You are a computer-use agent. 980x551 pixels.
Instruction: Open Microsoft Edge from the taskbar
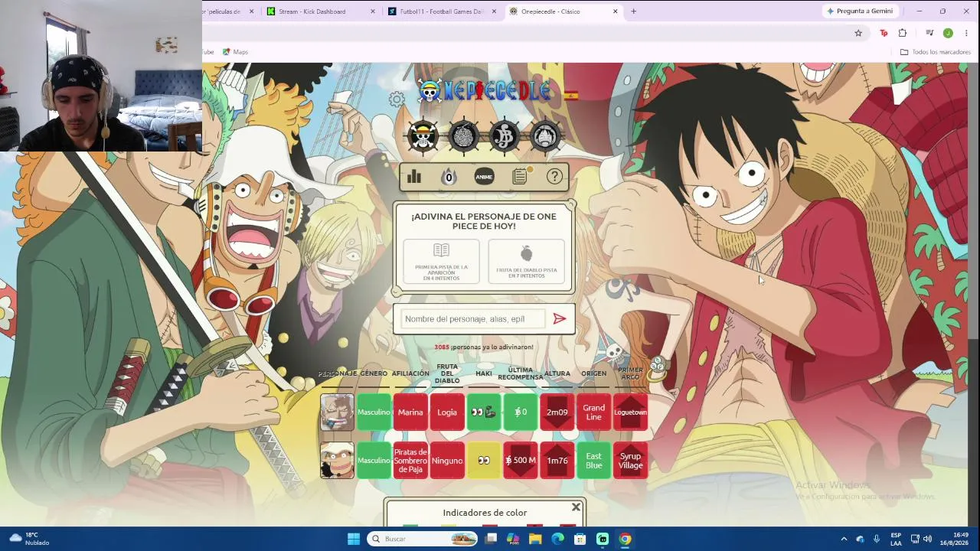(557, 539)
